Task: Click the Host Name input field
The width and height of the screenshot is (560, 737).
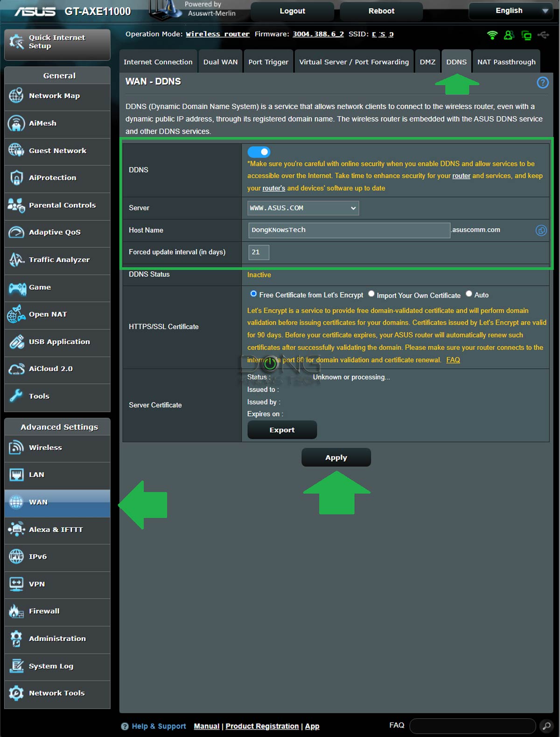Action: pyautogui.click(x=349, y=230)
